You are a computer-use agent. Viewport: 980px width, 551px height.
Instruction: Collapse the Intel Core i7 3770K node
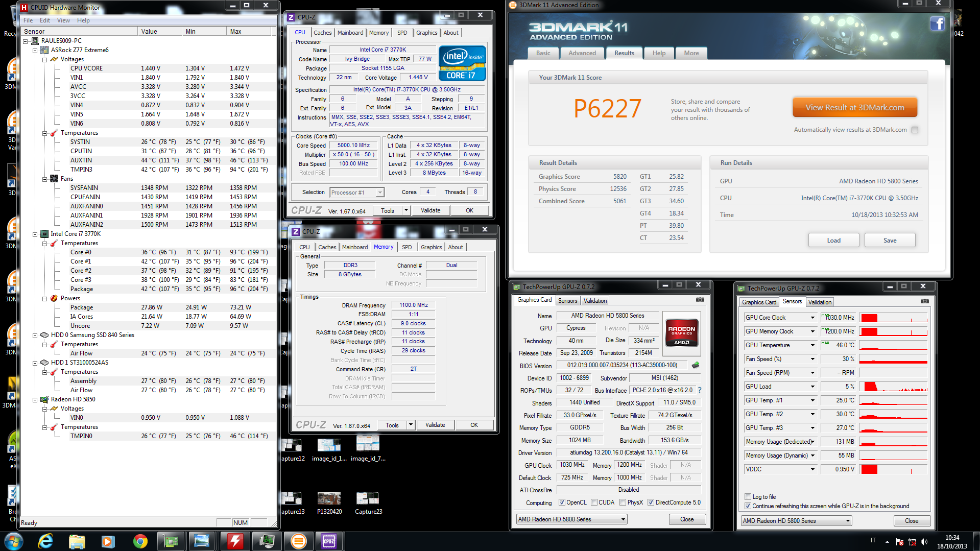[x=35, y=234]
